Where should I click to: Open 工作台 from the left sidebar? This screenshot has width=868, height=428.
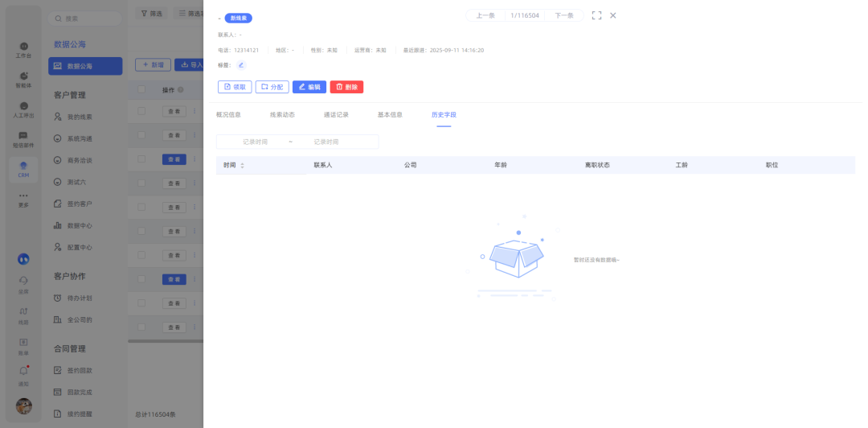tap(23, 51)
